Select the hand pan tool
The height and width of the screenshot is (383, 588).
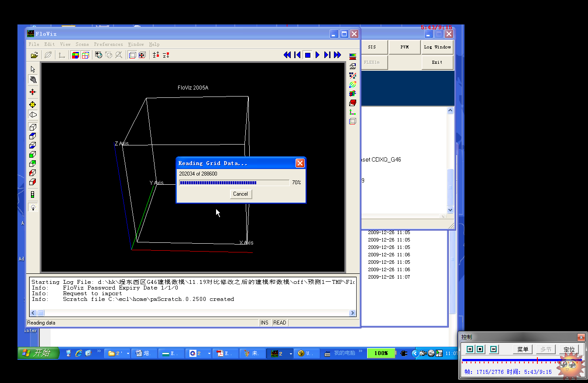(x=33, y=79)
